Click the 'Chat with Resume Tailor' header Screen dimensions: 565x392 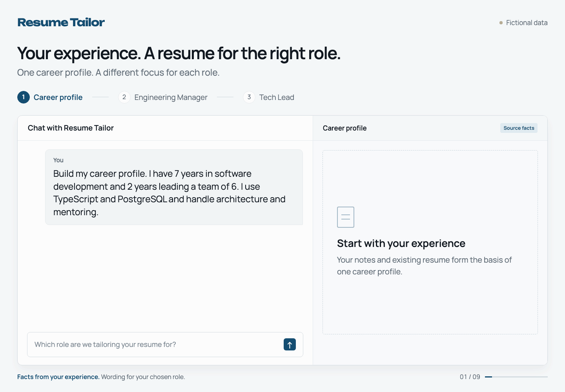point(71,128)
